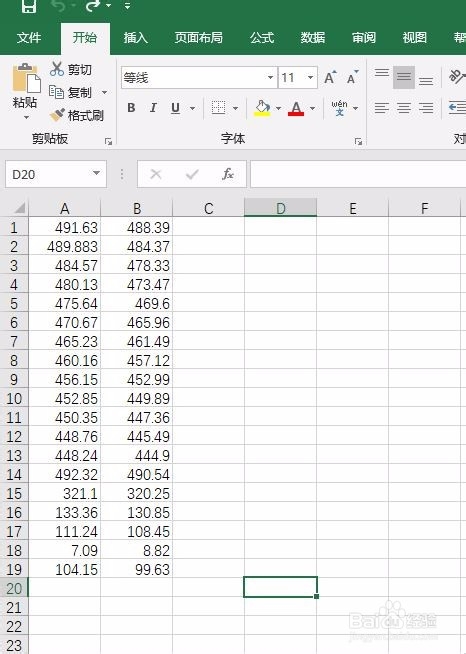Viewport: 466px width, 654px height.
Task: Apply yellow fill color bucket
Action: [x=262, y=108]
